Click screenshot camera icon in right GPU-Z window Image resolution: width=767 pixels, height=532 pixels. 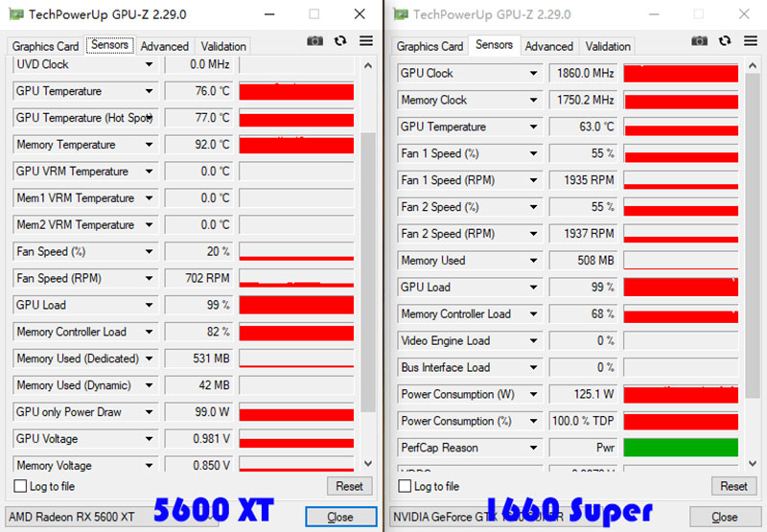[699, 40]
